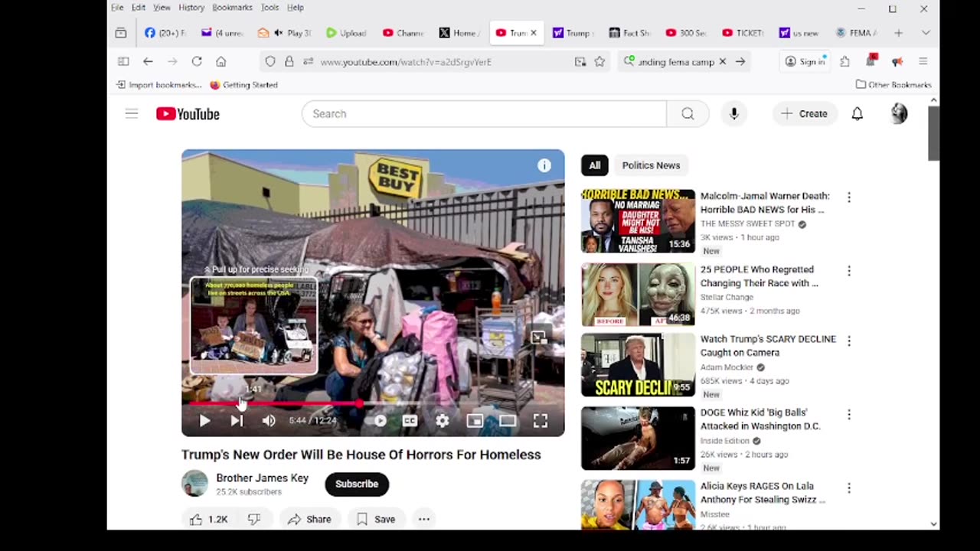Switch to the Facebook browser tab
Screen dimensions: 980x551
pos(165,33)
